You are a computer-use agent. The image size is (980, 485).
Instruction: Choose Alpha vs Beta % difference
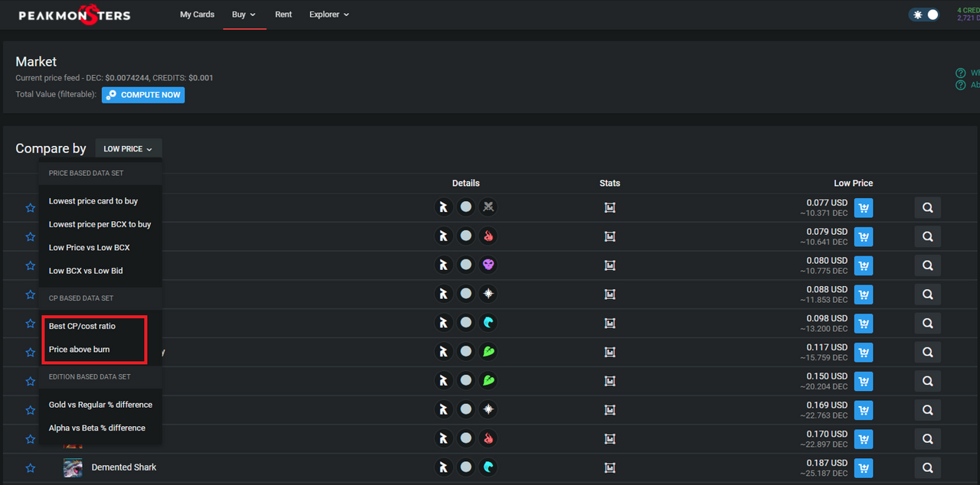[x=96, y=428]
